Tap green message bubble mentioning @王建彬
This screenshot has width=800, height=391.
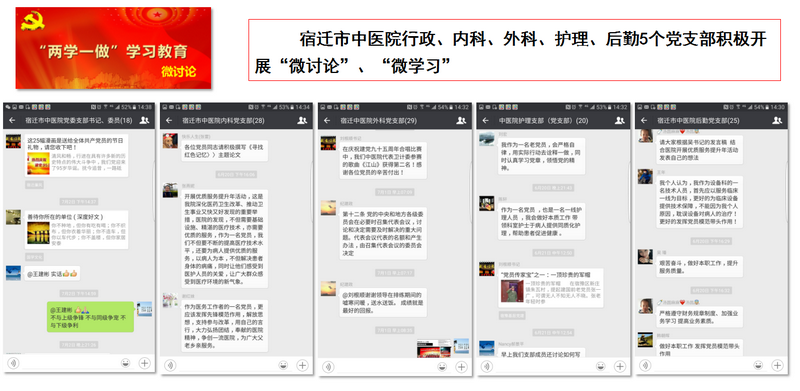click(x=90, y=317)
